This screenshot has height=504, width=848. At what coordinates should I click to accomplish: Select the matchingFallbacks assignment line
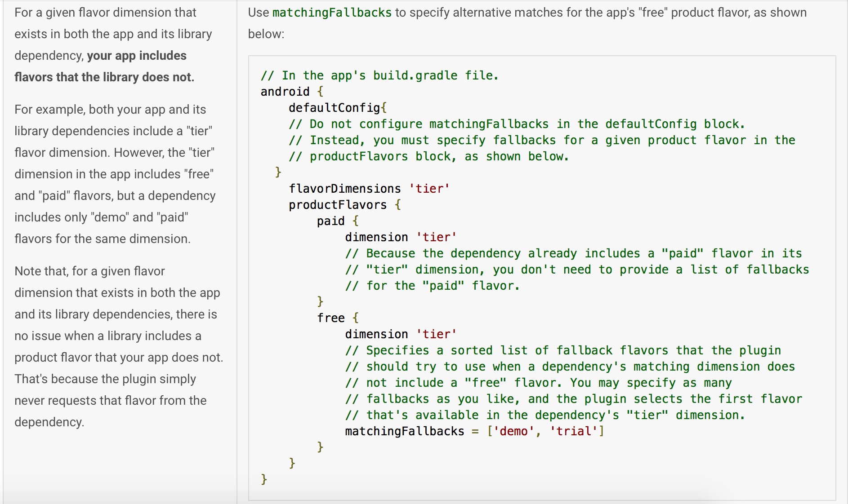(x=474, y=431)
